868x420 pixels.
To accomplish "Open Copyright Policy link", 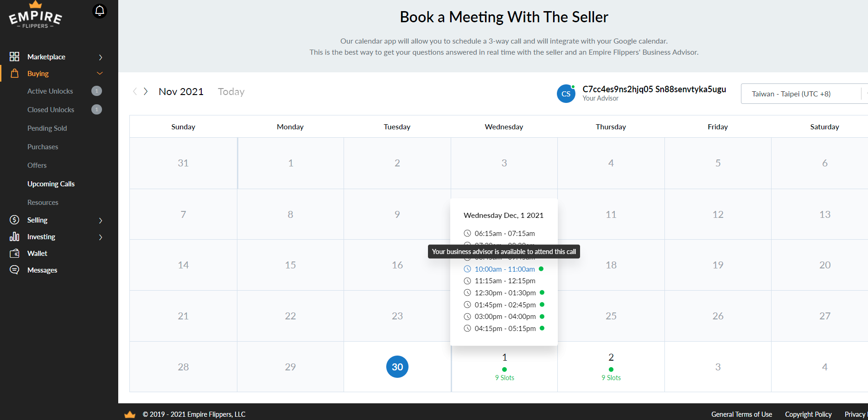I will point(808,414).
